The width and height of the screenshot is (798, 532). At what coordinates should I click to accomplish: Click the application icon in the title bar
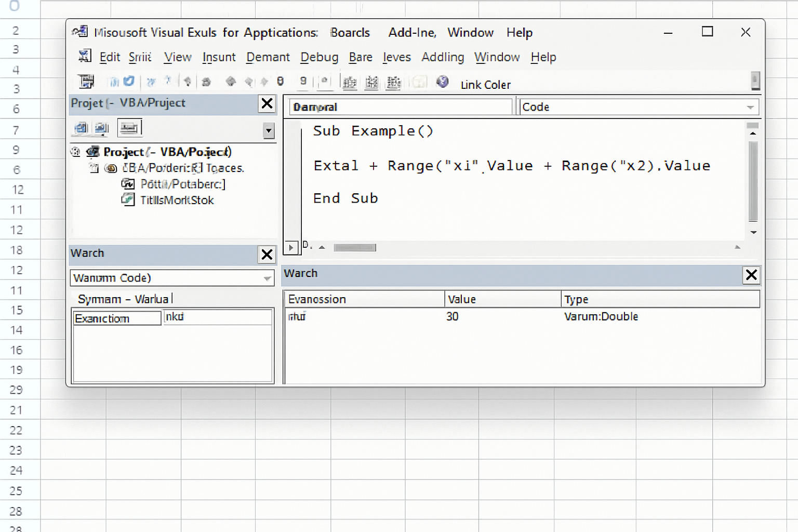click(80, 32)
